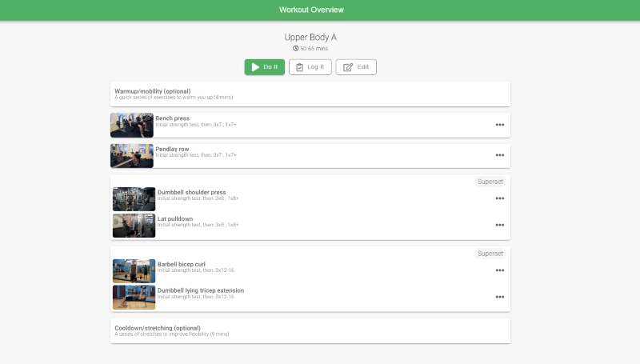640x364 pixels.
Task: Expand the Warmup/mobility section
Action: click(310, 94)
